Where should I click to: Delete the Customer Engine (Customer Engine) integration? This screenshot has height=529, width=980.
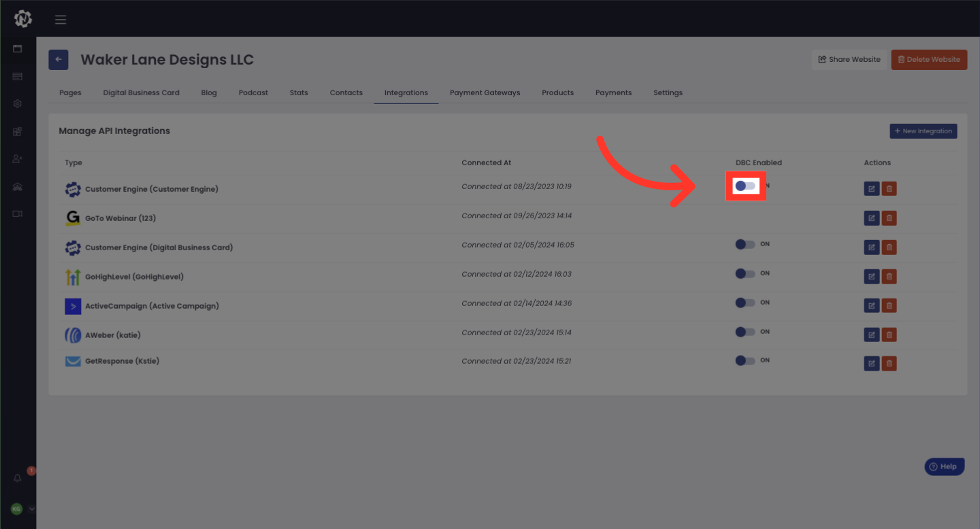coord(889,189)
